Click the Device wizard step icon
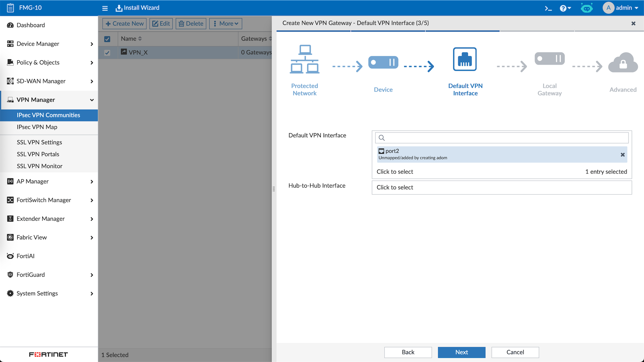644x362 pixels. tap(383, 63)
